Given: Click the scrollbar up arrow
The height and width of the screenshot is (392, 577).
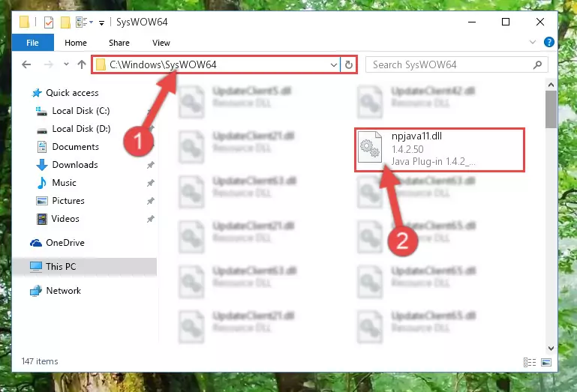Looking at the screenshot, I should (x=551, y=85).
